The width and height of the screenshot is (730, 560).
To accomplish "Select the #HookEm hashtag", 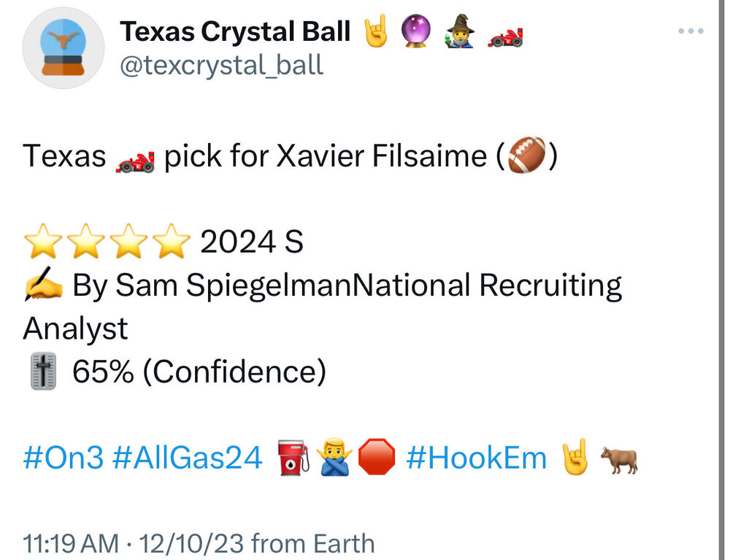I will [x=476, y=459].
